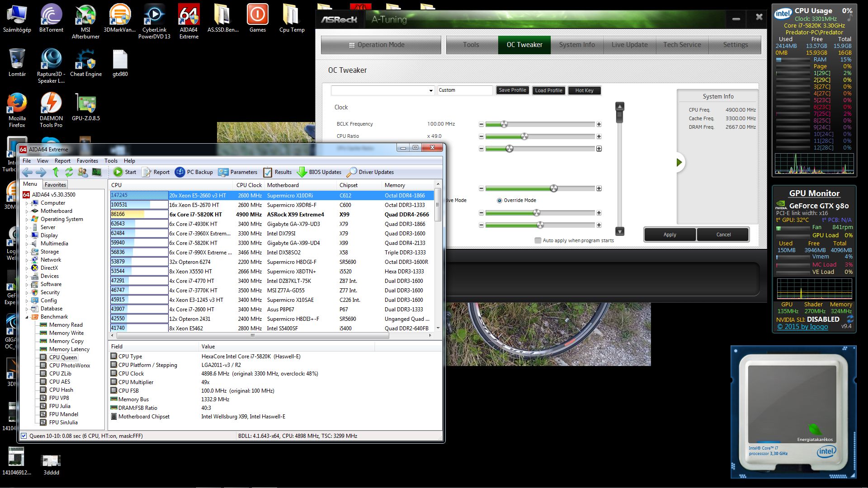Open AIDA64 File menu
Screen dimensions: 868x488
click(x=27, y=161)
